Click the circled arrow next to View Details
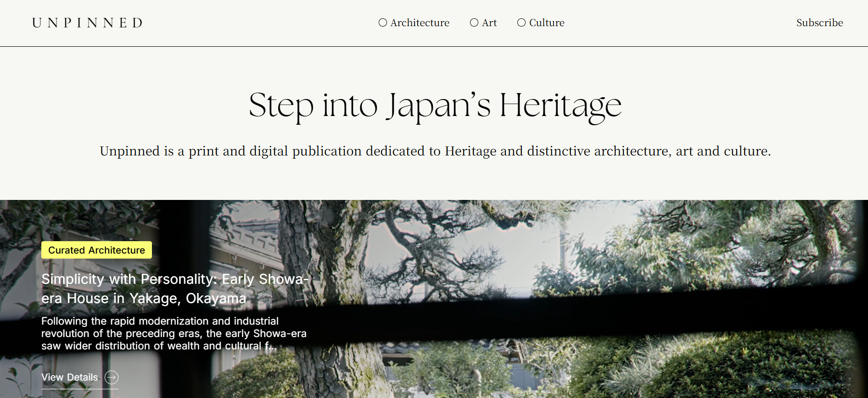The height and width of the screenshot is (398, 868). tap(112, 377)
